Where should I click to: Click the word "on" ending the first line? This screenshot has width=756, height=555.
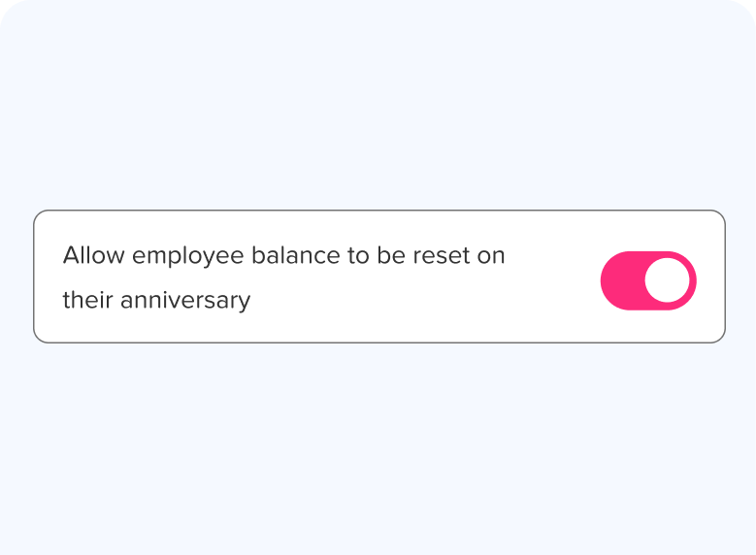491,256
